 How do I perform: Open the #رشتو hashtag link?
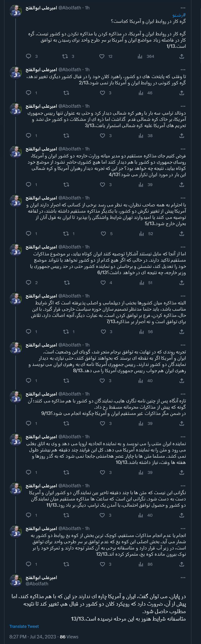(179, 15)
